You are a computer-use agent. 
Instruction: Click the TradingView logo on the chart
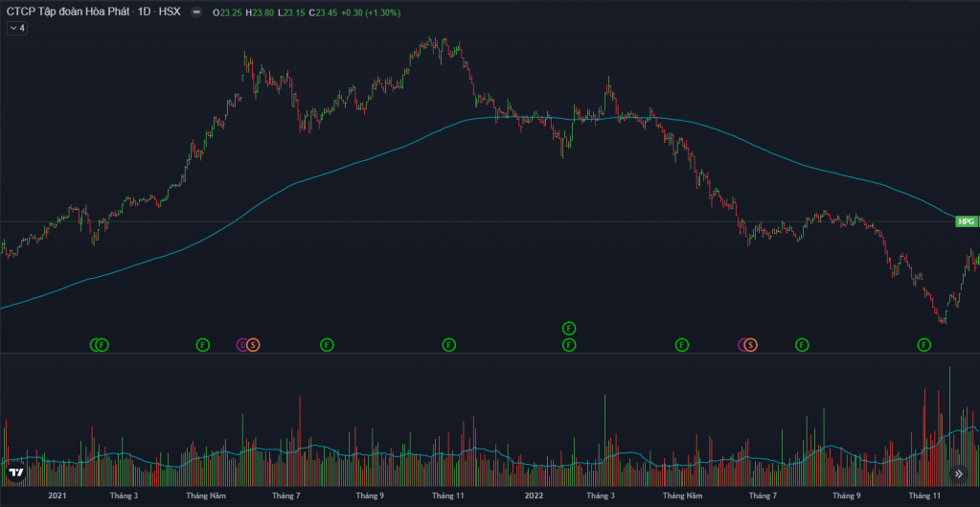[x=15, y=473]
